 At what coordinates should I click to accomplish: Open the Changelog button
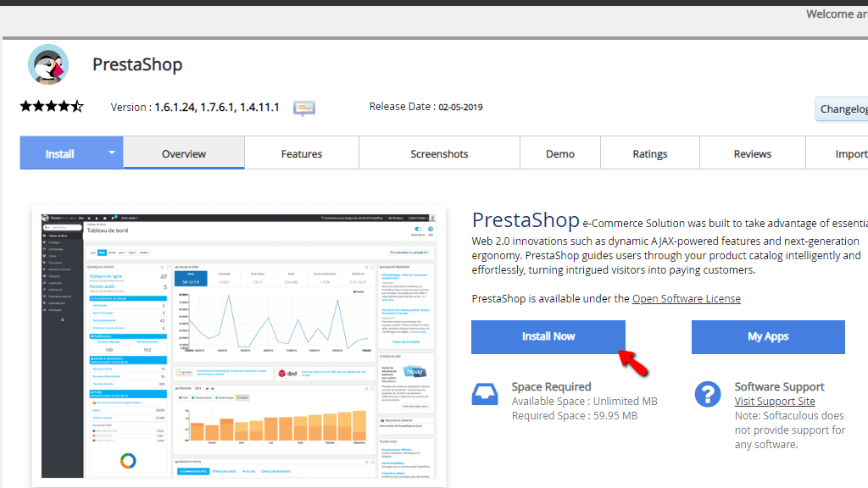point(842,109)
